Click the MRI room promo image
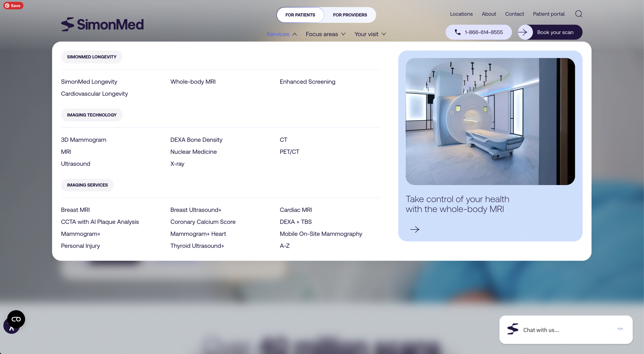Viewport: 644px width, 354px height. coord(490,121)
